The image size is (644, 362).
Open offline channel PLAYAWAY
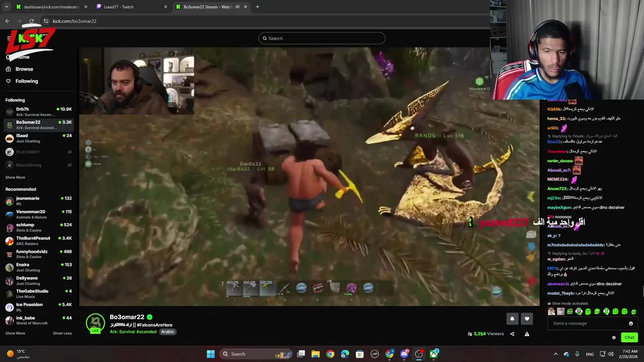[39, 152]
